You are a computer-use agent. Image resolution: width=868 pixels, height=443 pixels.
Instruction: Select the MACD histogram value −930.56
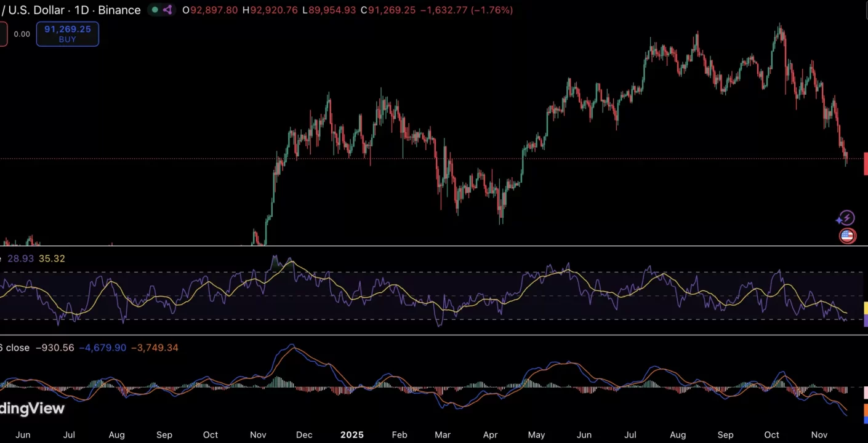(55, 348)
